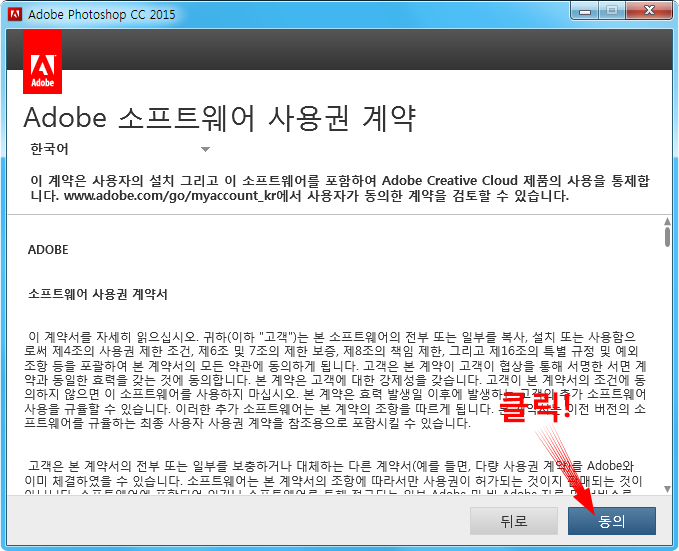Click the Adobe icon in the title bar
The height and width of the screenshot is (551, 679).
tap(15, 14)
